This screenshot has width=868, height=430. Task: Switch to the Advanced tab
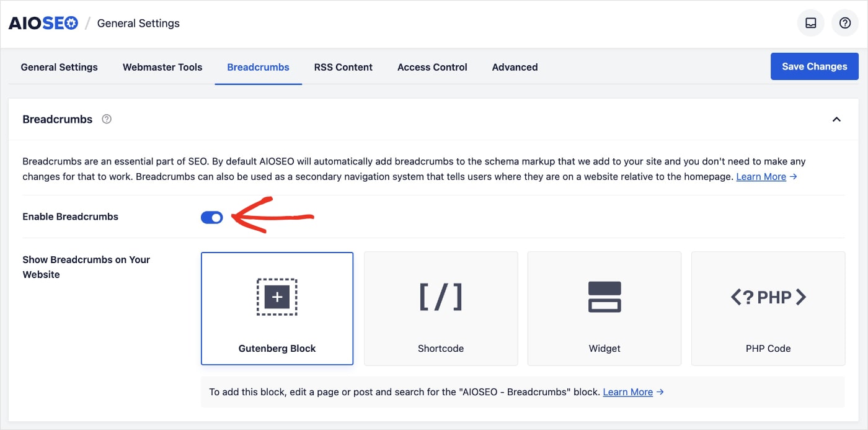point(515,67)
